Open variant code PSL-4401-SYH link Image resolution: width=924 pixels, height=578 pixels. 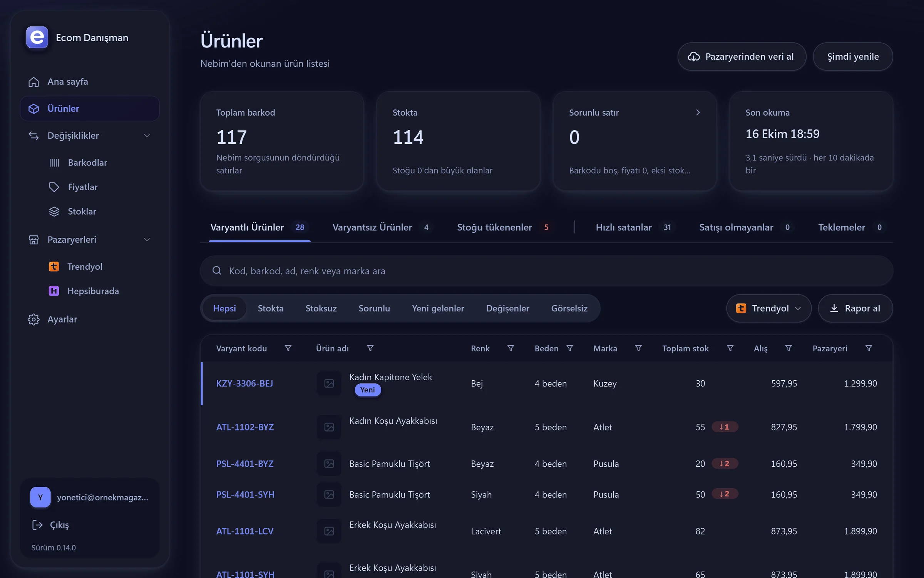point(245,494)
